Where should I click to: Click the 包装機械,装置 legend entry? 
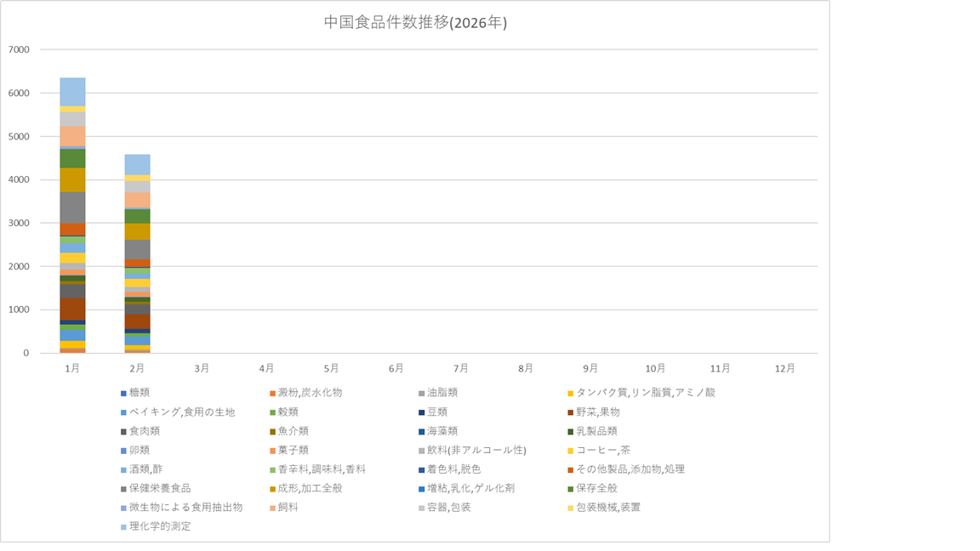pyautogui.click(x=608, y=508)
